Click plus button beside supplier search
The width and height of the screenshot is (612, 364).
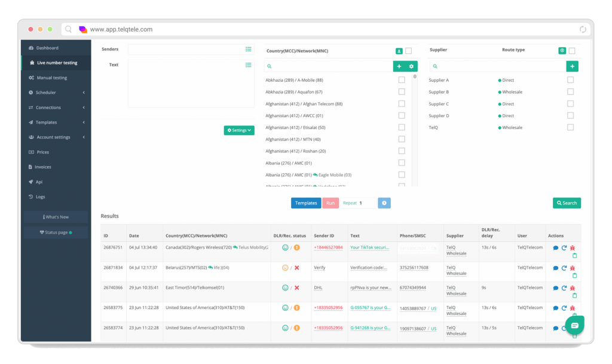click(x=572, y=66)
